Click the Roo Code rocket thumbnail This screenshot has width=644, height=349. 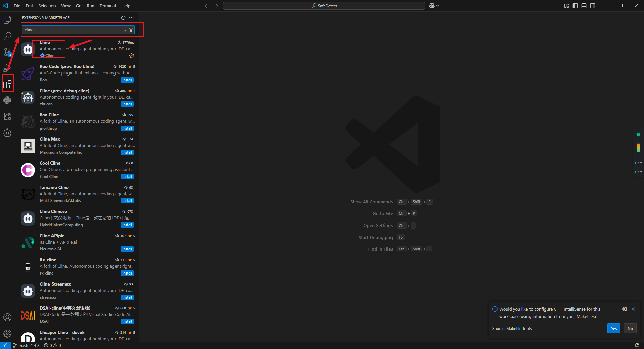tap(28, 73)
